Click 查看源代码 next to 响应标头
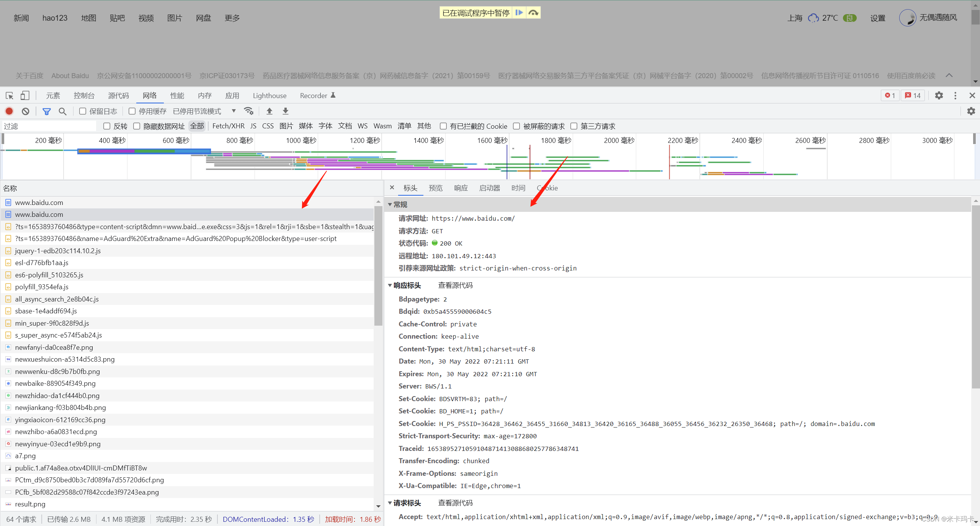The height and width of the screenshot is (526, 980). pos(455,285)
